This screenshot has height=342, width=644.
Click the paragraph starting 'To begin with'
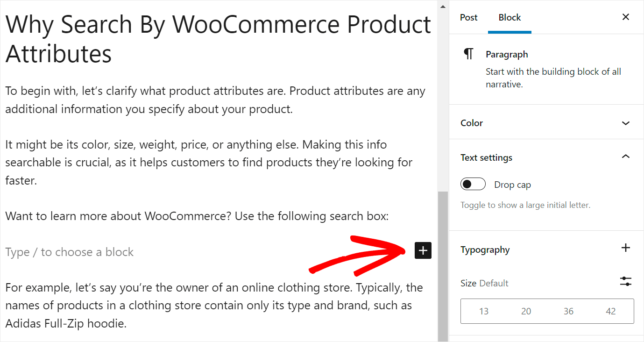[x=215, y=100]
